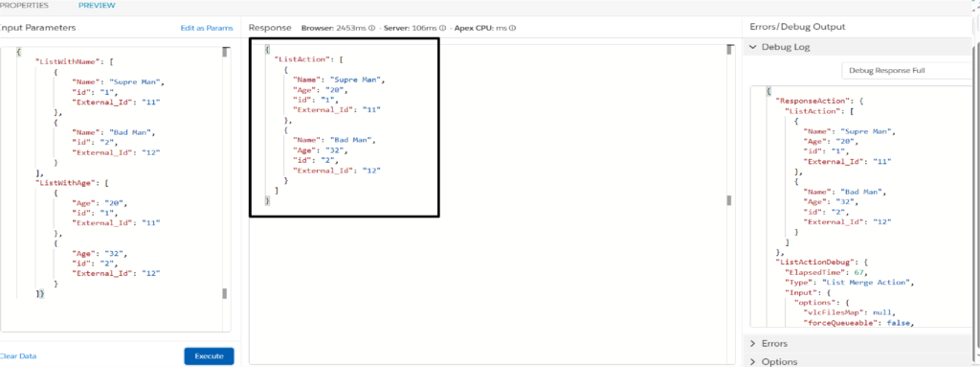Click "Type": "List Merge Action" line
This screenshot has width=980, height=367.
[x=851, y=282]
